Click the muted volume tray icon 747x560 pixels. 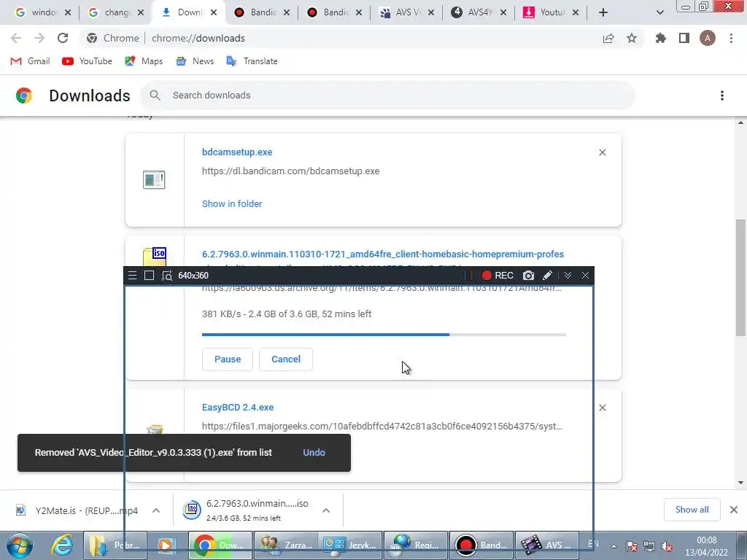click(x=667, y=547)
